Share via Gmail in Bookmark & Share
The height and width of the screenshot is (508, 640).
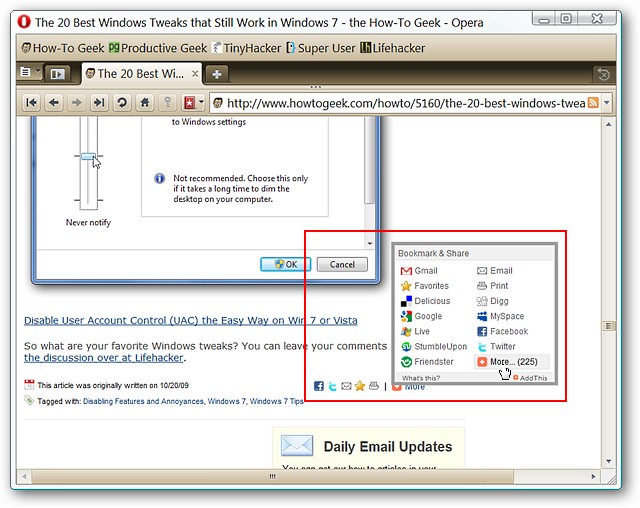419,271
